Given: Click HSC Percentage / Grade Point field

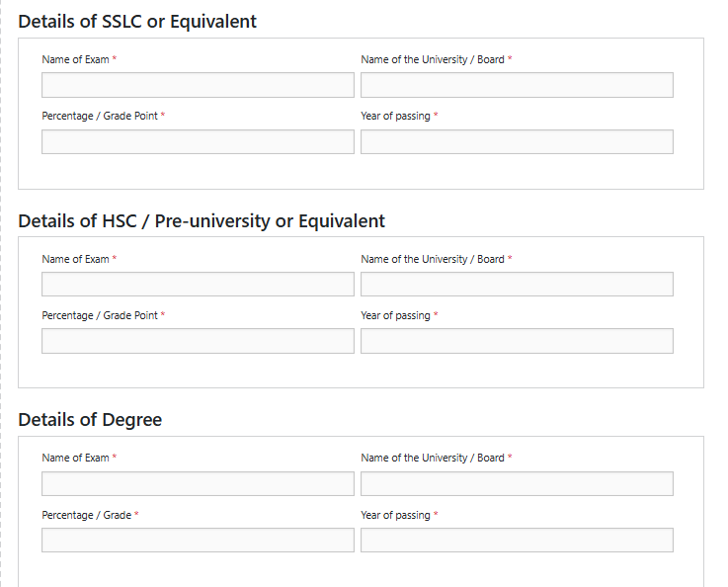Looking at the screenshot, I should 198,341.
